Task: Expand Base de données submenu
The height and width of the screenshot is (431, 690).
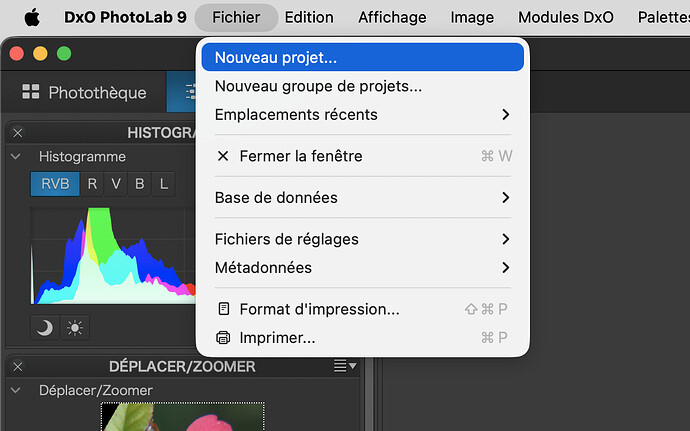Action: click(x=363, y=197)
